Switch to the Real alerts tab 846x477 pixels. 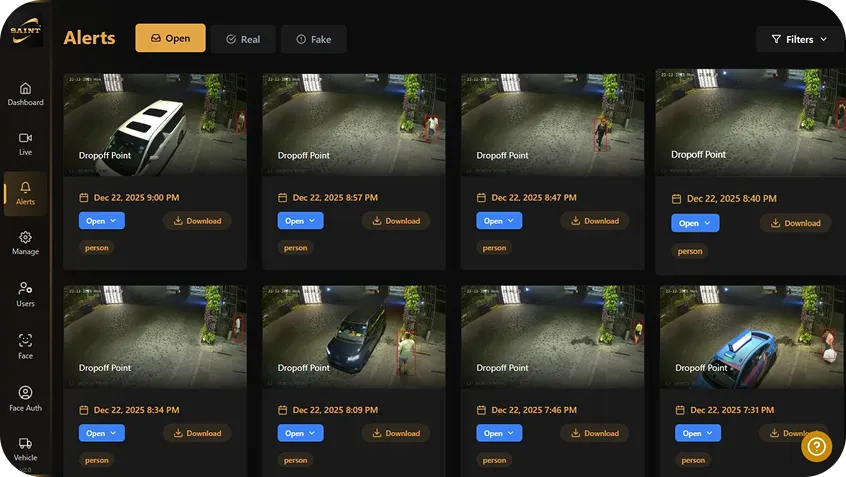[x=242, y=39]
